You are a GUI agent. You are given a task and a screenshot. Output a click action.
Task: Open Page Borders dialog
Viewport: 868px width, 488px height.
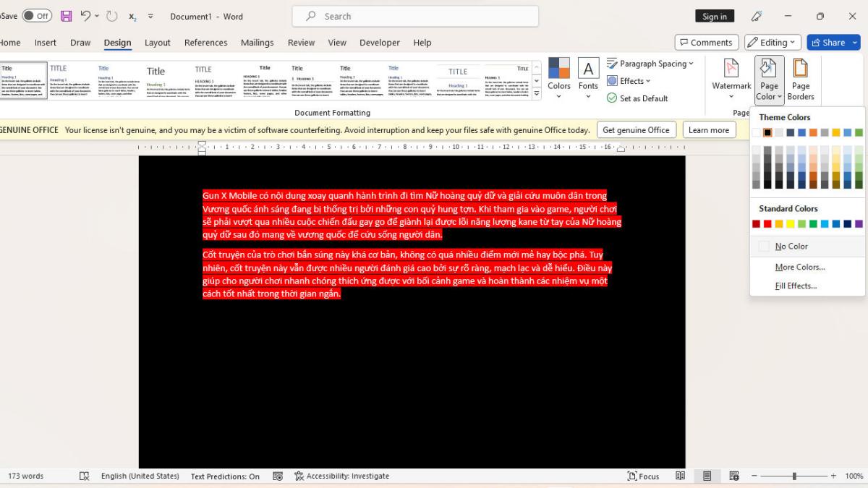tap(801, 78)
